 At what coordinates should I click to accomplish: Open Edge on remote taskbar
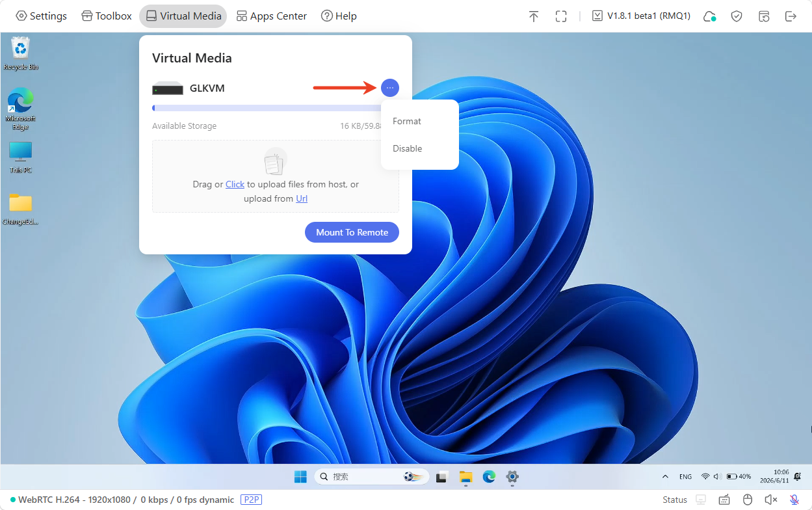(489, 477)
